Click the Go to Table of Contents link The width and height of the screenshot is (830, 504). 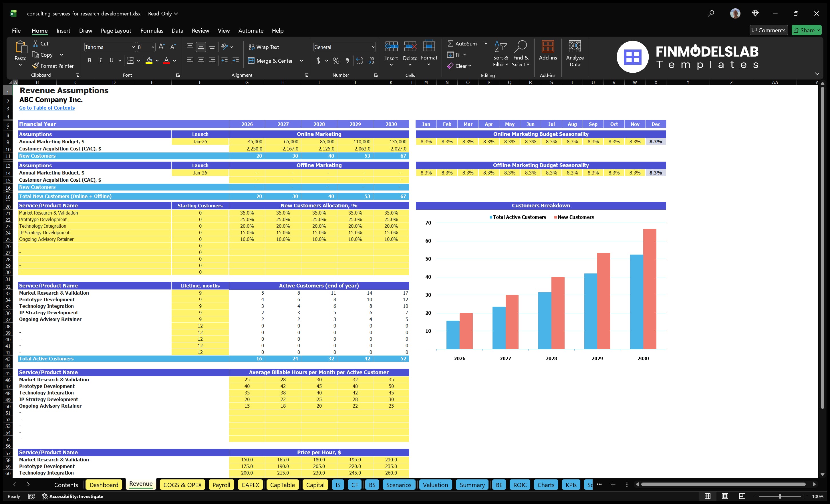coord(47,108)
